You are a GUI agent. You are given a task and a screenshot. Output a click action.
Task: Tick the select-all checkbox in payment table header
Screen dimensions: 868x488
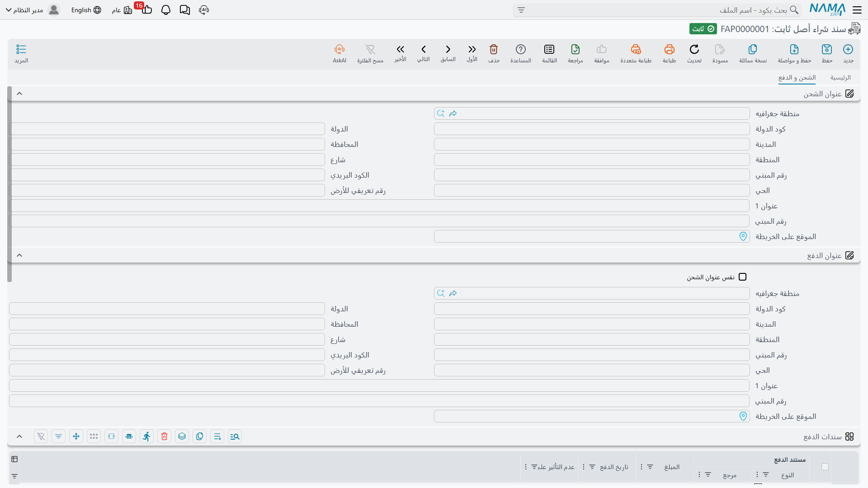coord(825,467)
